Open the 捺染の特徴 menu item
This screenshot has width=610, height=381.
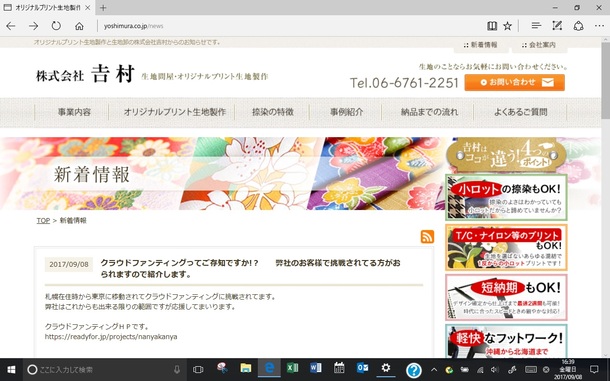click(272, 112)
